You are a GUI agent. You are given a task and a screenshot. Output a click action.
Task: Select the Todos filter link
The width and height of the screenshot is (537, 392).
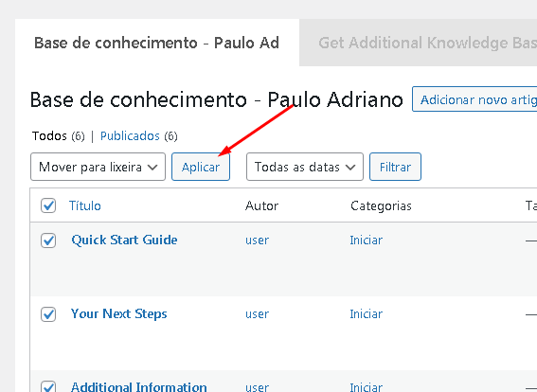[49, 136]
